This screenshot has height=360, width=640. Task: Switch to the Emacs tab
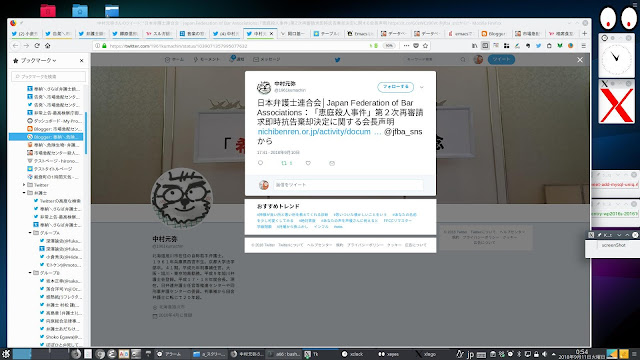[360, 33]
